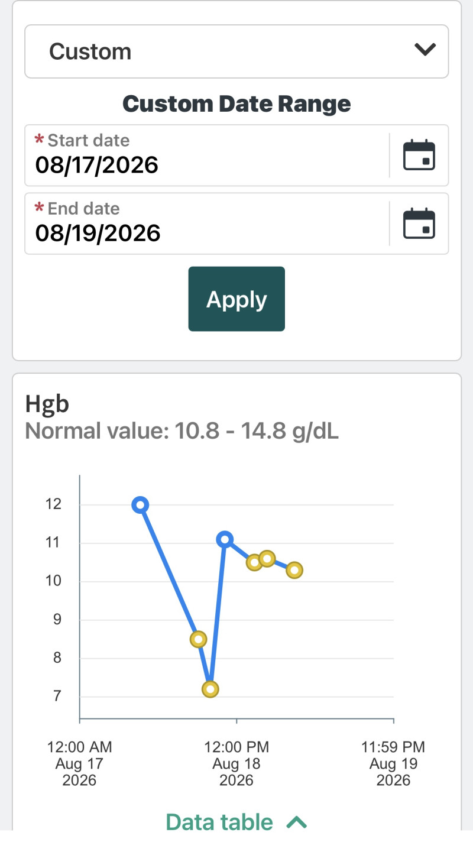Click the Data table up-chevron icon

point(297,822)
